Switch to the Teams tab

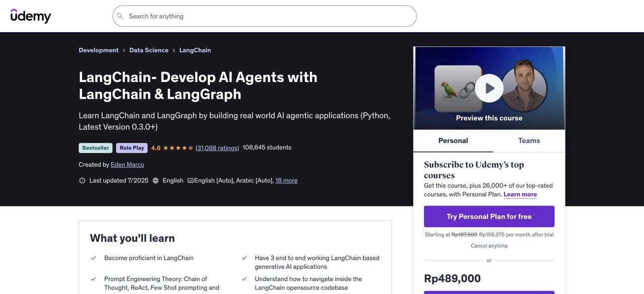pos(529,141)
